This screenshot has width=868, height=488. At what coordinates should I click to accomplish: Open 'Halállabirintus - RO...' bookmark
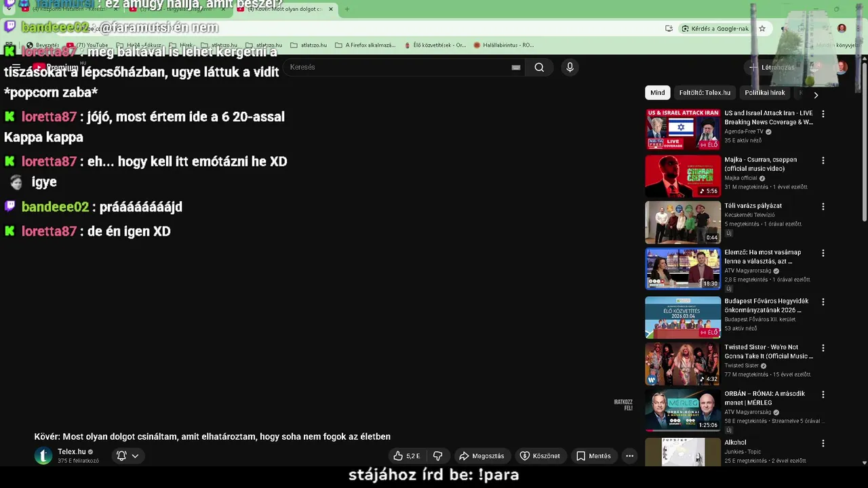[504, 45]
